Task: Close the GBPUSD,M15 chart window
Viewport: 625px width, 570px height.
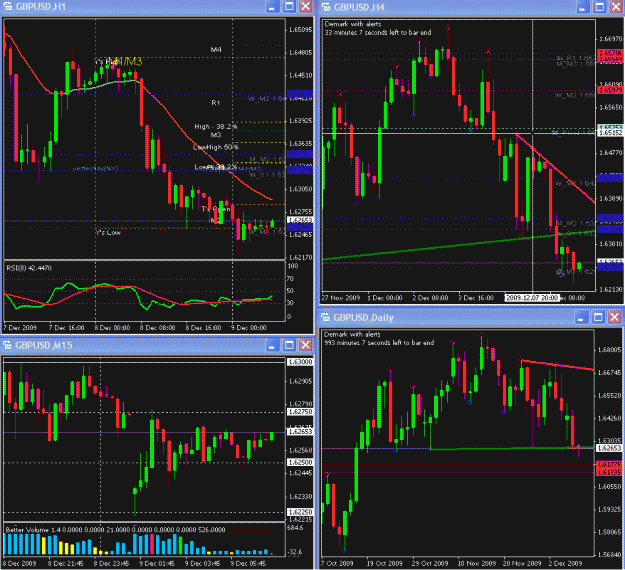Action: [306, 345]
